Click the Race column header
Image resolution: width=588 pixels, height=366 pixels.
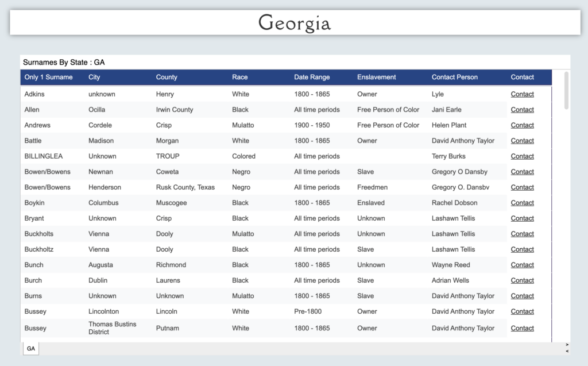pyautogui.click(x=240, y=77)
